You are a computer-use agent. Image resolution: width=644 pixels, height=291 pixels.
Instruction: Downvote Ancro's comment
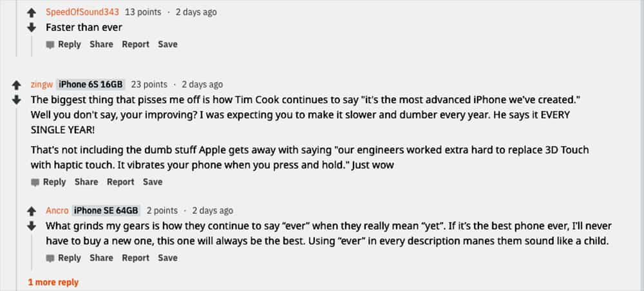pos(32,226)
